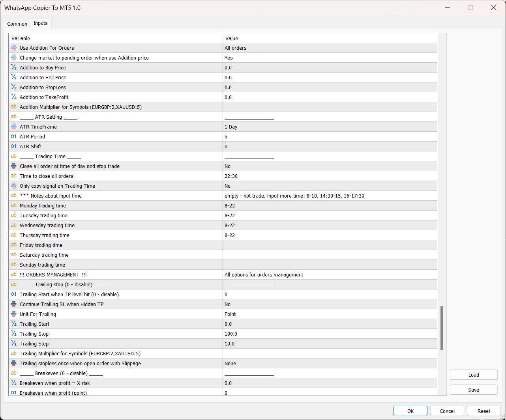Click the integer icon beside ATR Shift
506x420 pixels.
pyautogui.click(x=14, y=146)
